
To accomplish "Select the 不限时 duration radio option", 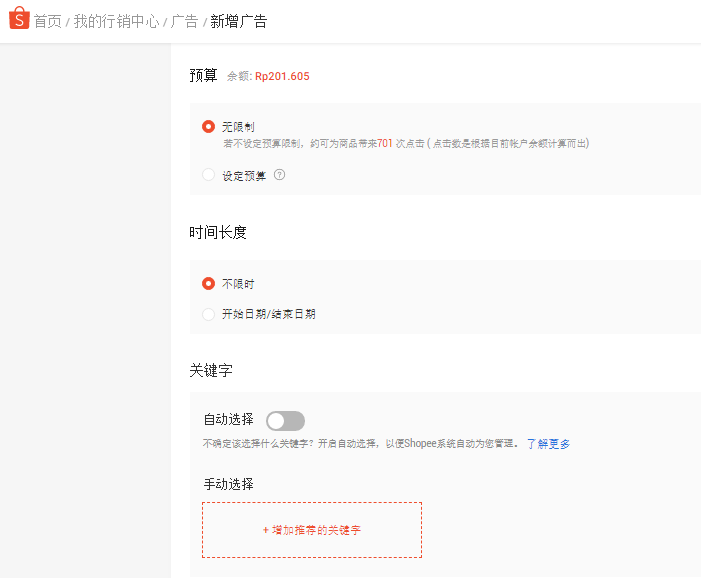I will point(209,284).
